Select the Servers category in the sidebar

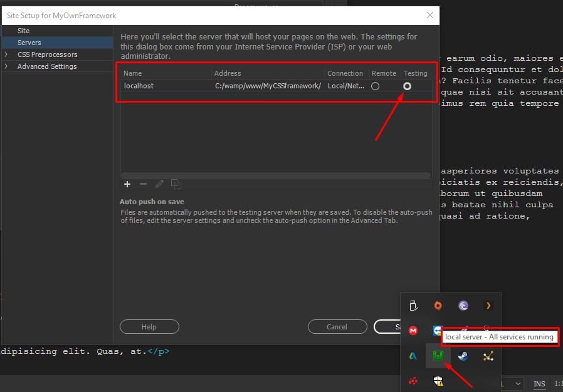tap(30, 43)
